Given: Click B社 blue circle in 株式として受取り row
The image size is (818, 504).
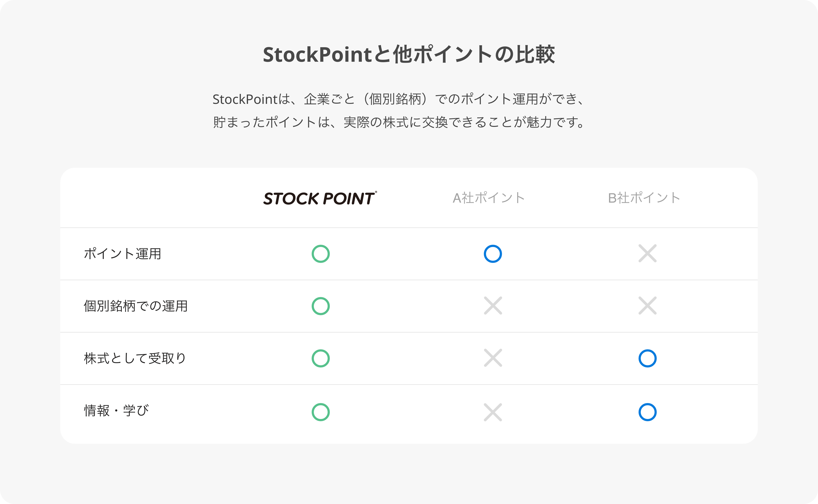Looking at the screenshot, I should [x=647, y=358].
